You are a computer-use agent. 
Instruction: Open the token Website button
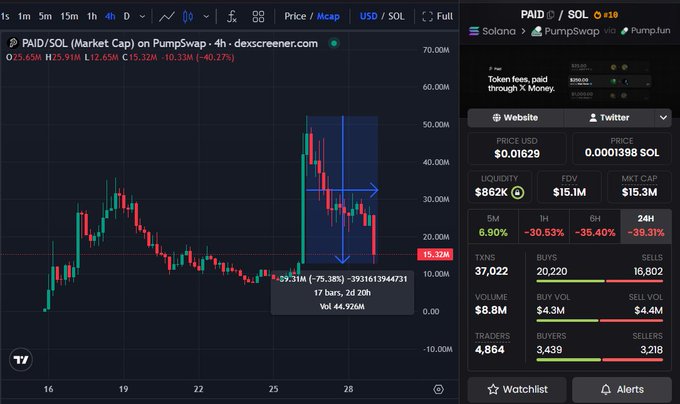coord(515,118)
